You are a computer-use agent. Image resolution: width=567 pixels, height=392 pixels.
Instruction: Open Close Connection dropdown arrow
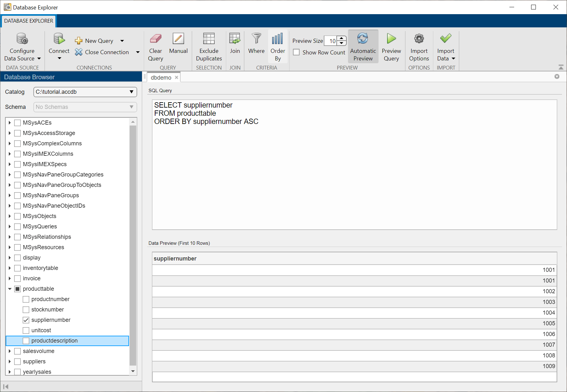pos(138,52)
